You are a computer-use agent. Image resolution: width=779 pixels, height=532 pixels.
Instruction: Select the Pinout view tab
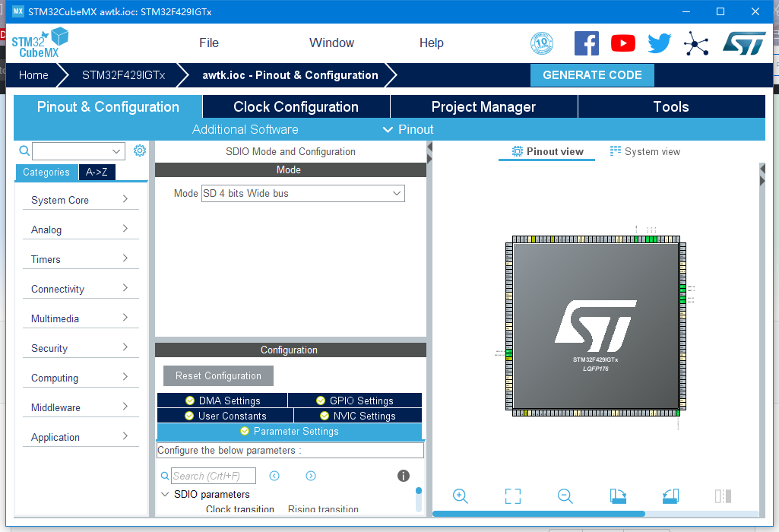(547, 151)
